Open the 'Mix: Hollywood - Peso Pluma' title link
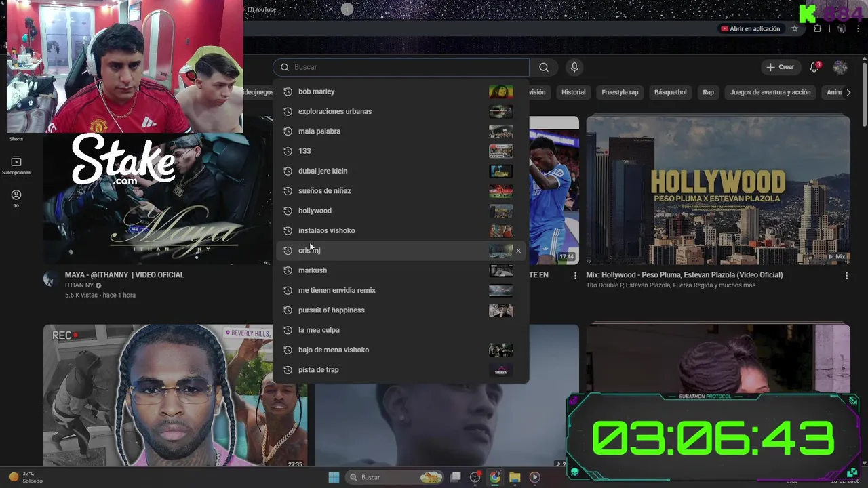Image resolution: width=868 pixels, height=488 pixels. pos(684,274)
